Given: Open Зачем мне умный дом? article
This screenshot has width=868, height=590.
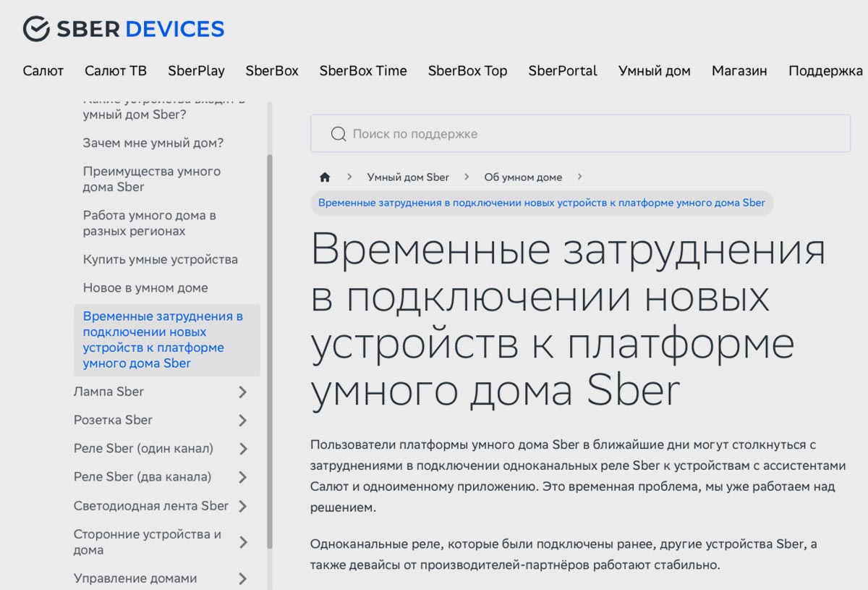Looking at the screenshot, I should coord(153,143).
